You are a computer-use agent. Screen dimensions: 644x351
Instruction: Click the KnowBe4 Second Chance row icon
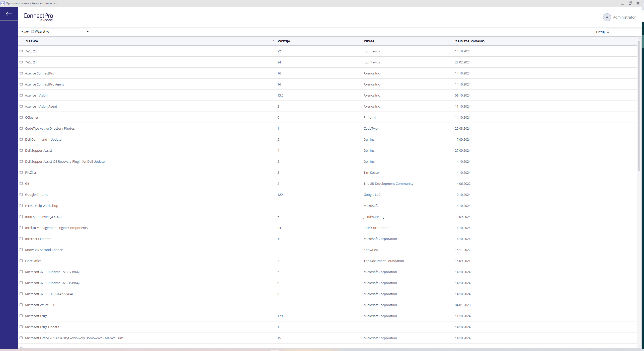pyautogui.click(x=21, y=250)
